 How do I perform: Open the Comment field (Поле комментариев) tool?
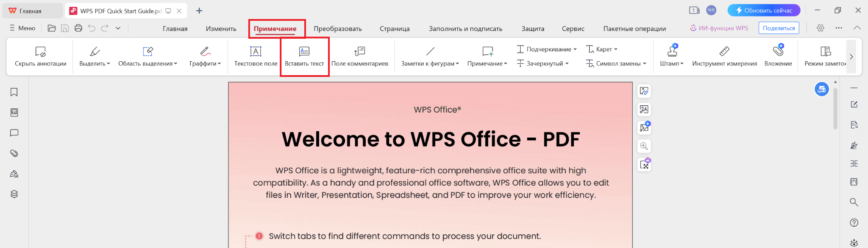coord(359,56)
